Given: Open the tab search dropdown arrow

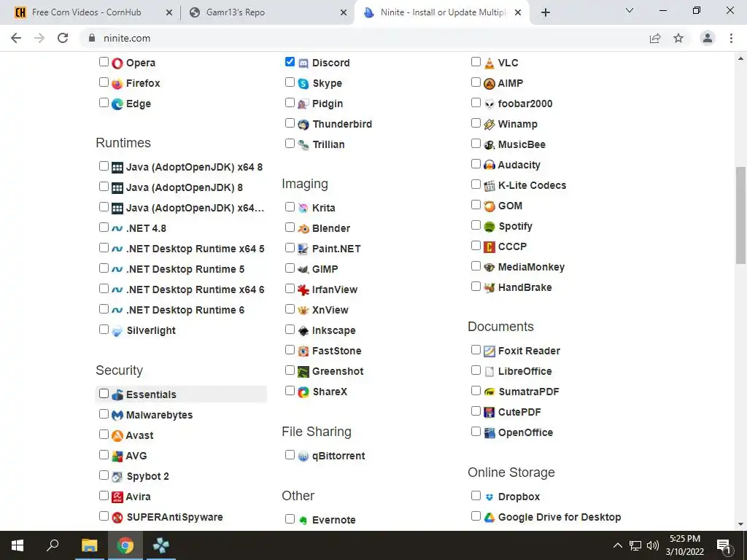Looking at the screenshot, I should [x=630, y=10].
